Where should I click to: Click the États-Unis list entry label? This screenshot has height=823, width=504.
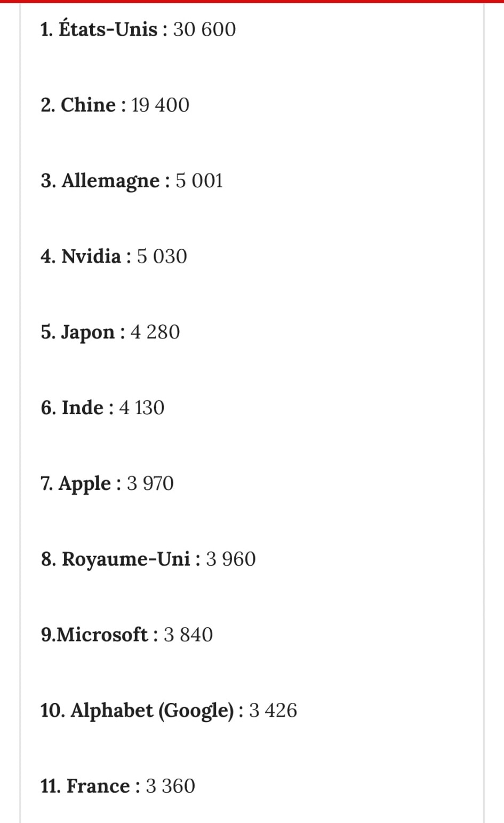tap(108, 29)
